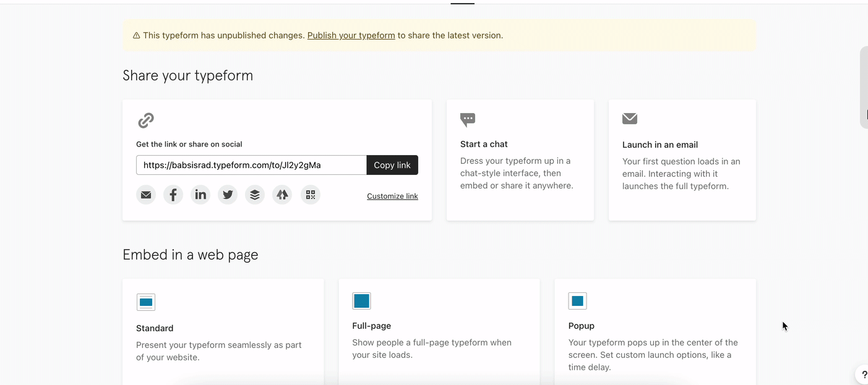
Task: Open the Customize link option
Action: tap(392, 196)
